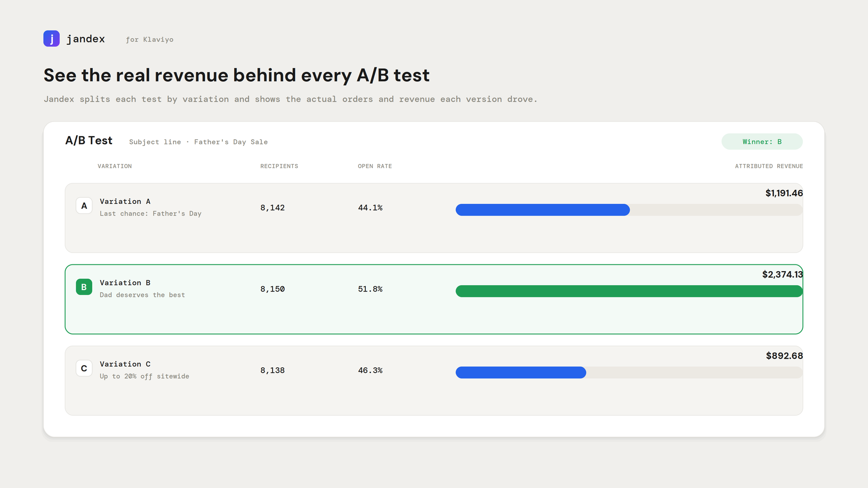Screen dimensions: 868x488
Task: Click Variation B green revenue bar
Action: (x=629, y=291)
